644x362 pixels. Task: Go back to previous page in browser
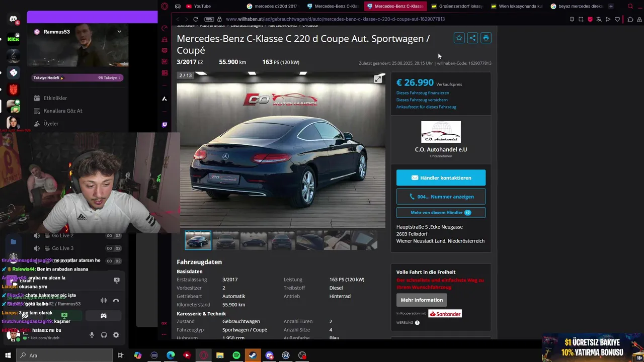coord(178,19)
